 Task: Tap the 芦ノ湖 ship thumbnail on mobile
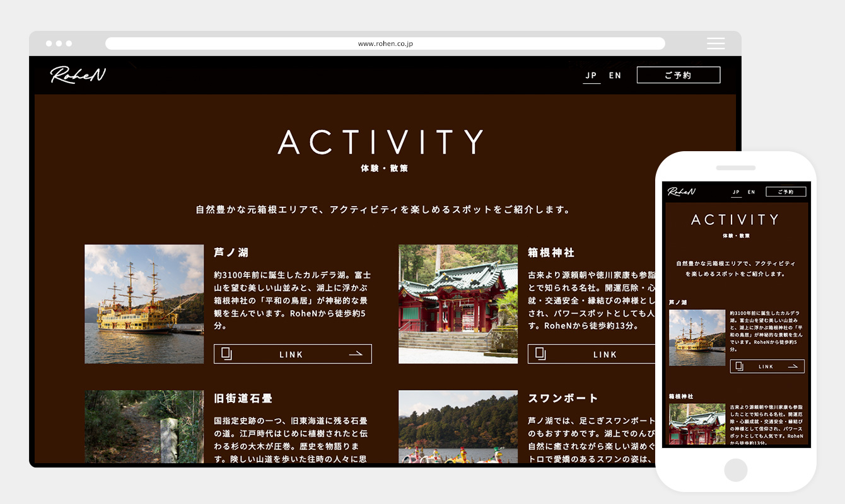click(697, 338)
